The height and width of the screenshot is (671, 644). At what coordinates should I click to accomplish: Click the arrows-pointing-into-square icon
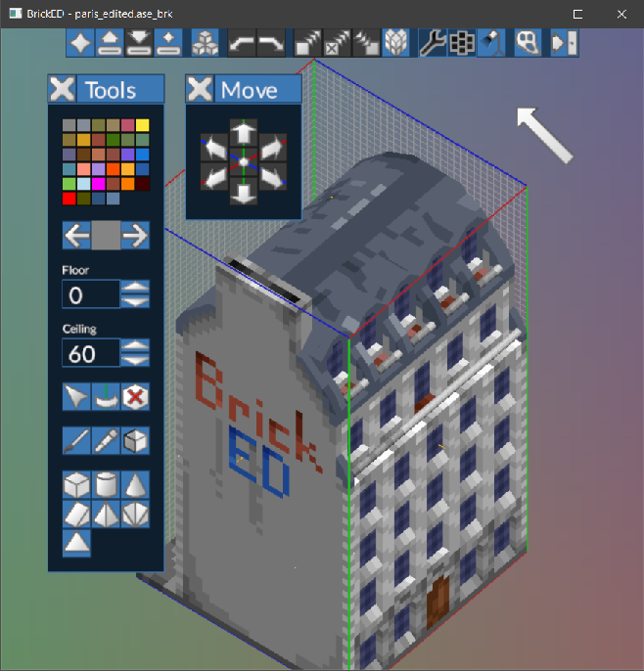pyautogui.click(x=366, y=43)
